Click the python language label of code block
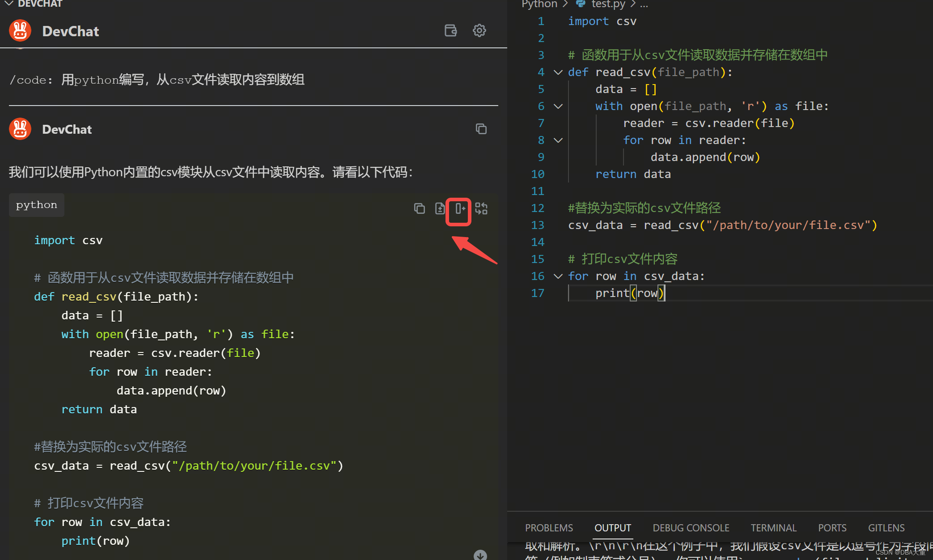The width and height of the screenshot is (933, 560). click(37, 205)
